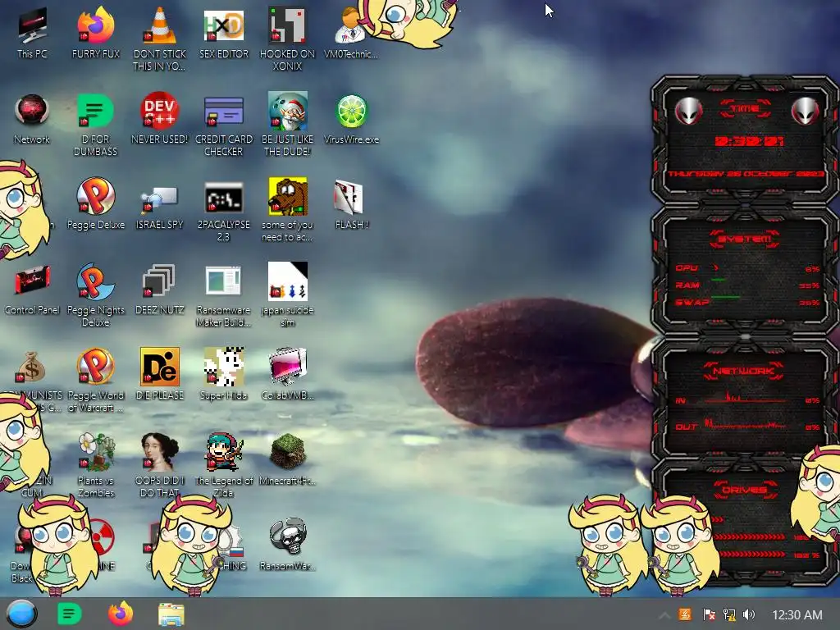
Task: Select the HOOKED ON XONIX icon
Action: point(288,39)
